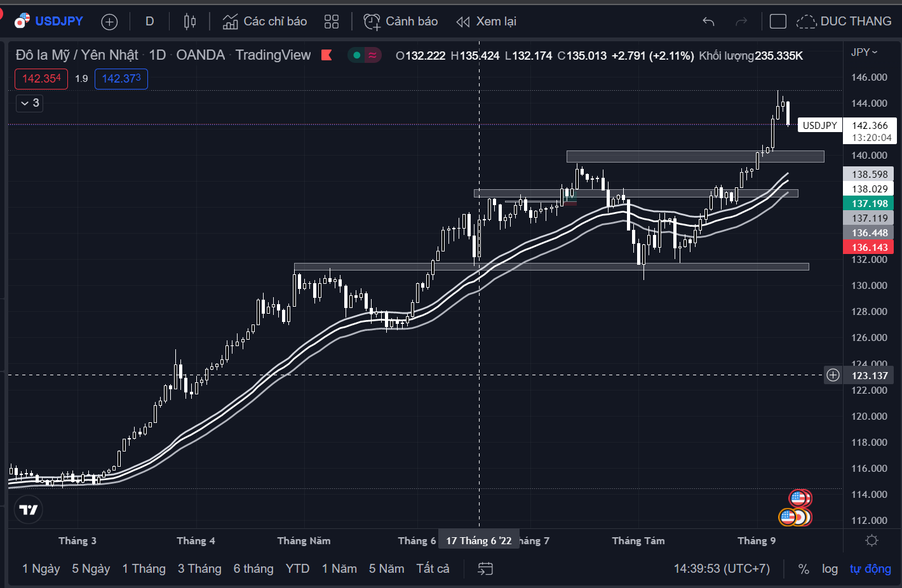Click the sell price 142.354 button
This screenshot has width=902, height=588.
[41, 79]
